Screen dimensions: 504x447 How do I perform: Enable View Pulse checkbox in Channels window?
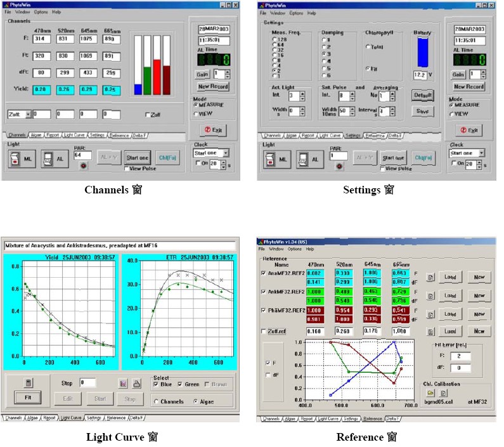tap(127, 169)
